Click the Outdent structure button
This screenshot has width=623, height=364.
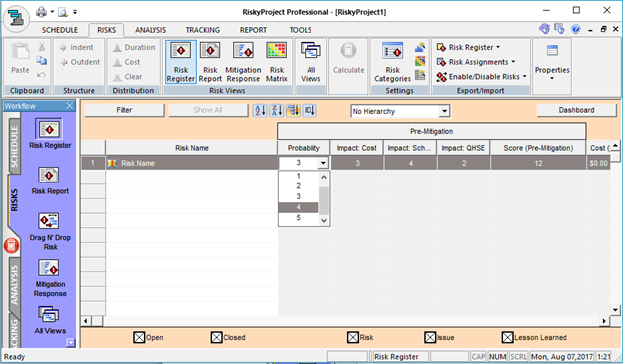pyautogui.click(x=80, y=62)
